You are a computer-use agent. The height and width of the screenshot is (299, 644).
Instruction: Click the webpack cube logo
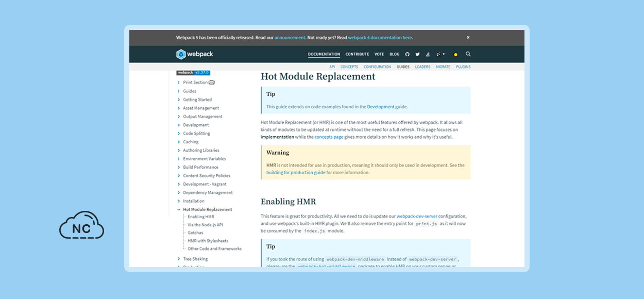(181, 54)
